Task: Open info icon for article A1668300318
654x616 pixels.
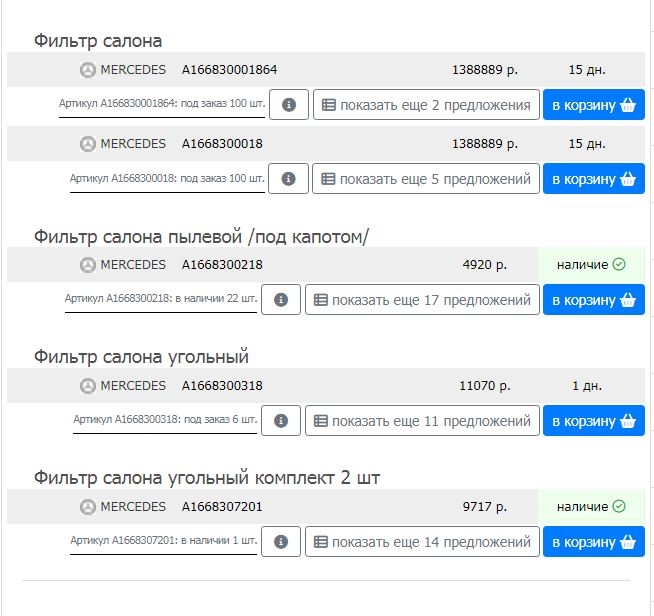Action: click(x=281, y=420)
